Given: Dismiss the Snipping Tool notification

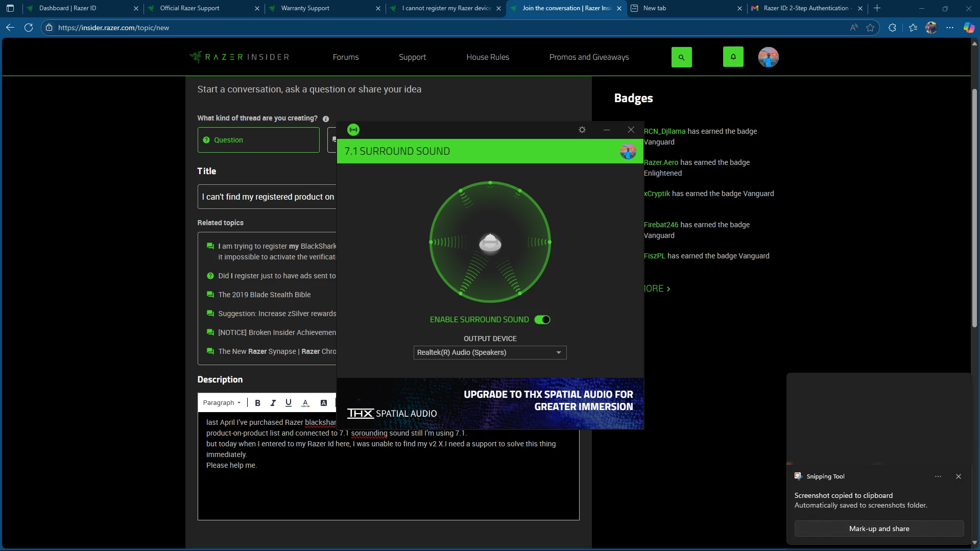Looking at the screenshot, I should [959, 476].
